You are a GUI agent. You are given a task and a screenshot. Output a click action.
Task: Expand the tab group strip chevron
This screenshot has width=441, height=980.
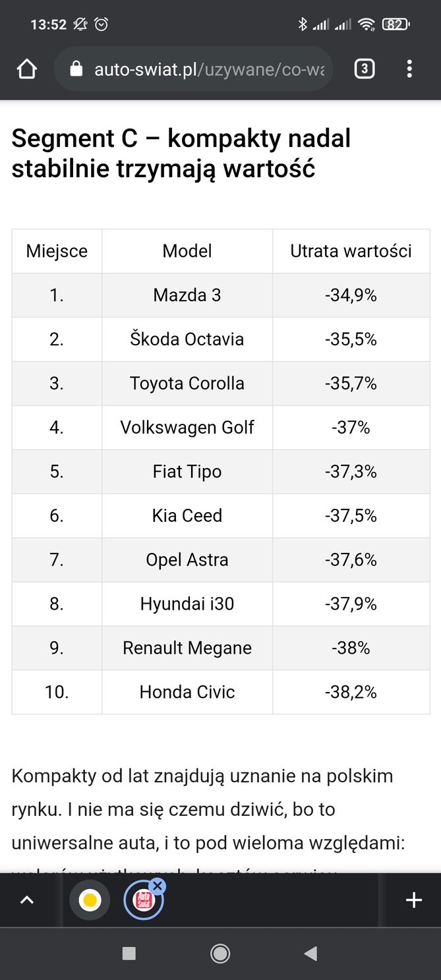(27, 900)
